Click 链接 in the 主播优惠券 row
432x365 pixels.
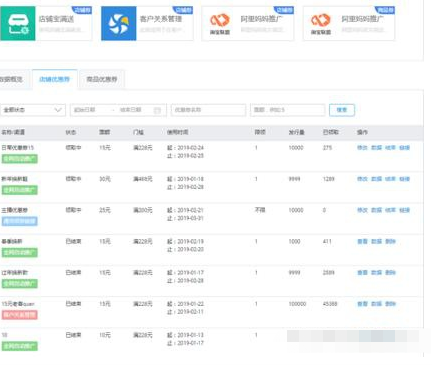[x=404, y=210]
